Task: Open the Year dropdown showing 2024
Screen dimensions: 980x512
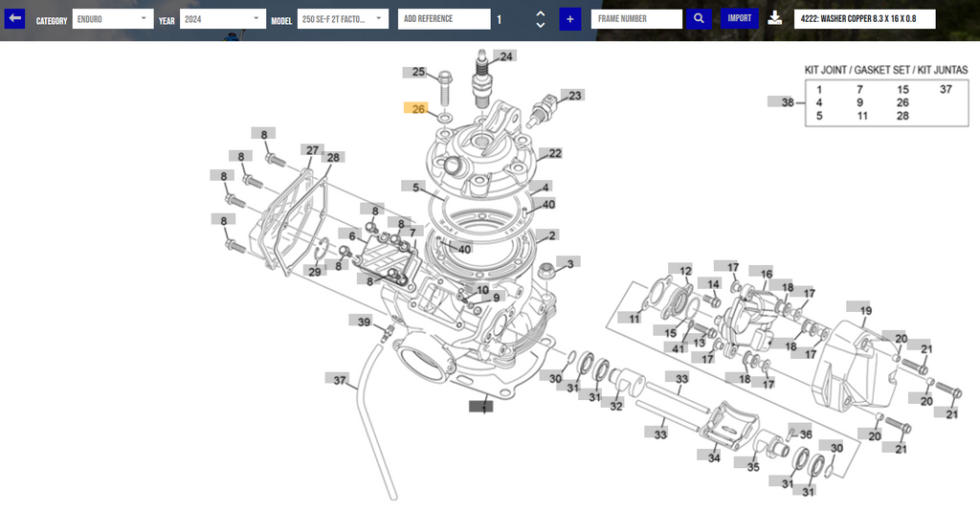Action: coord(224,18)
